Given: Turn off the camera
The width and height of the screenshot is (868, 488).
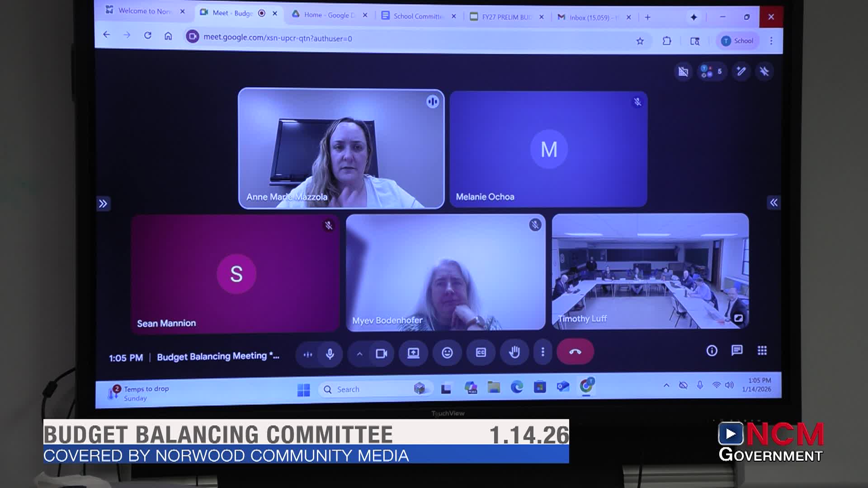Looking at the screenshot, I should 382,354.
